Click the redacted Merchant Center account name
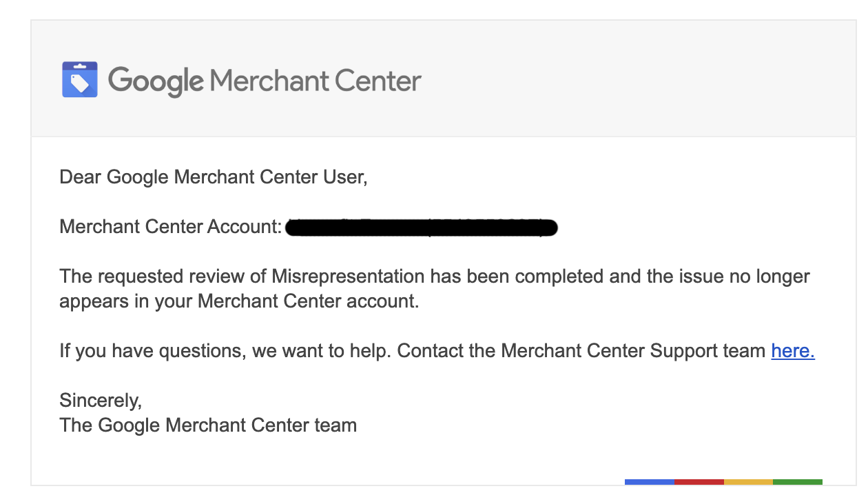Screen dimensions: 868x502 click(422, 227)
